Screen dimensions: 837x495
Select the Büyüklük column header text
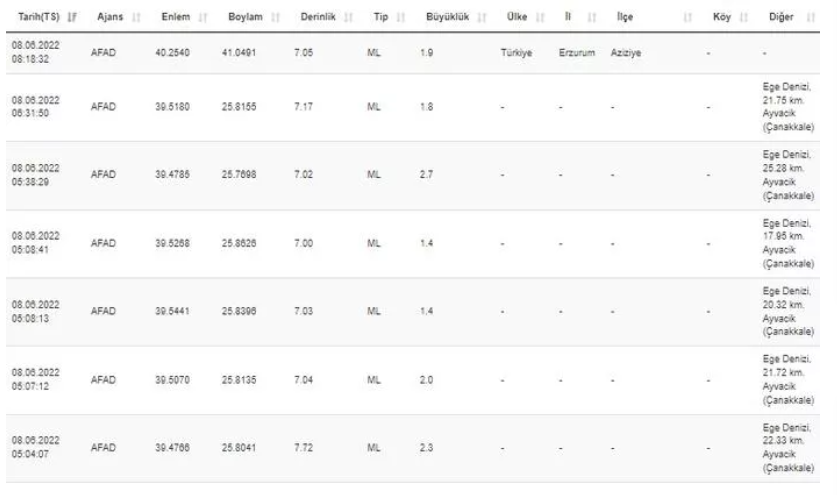pyautogui.click(x=447, y=17)
